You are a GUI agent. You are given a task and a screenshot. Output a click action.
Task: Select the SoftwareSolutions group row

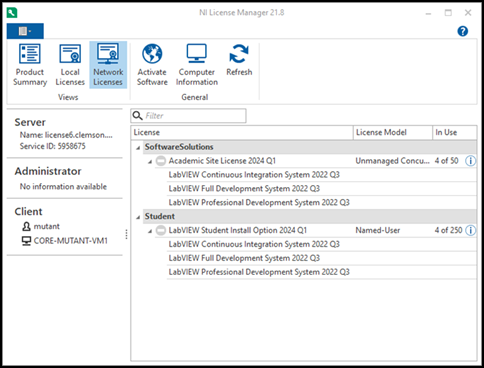point(310,147)
